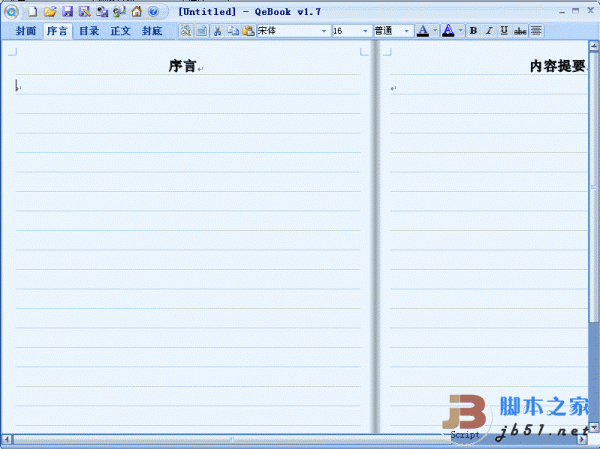
Task: Click the 内容提要 heading on the right page
Action: (x=558, y=66)
